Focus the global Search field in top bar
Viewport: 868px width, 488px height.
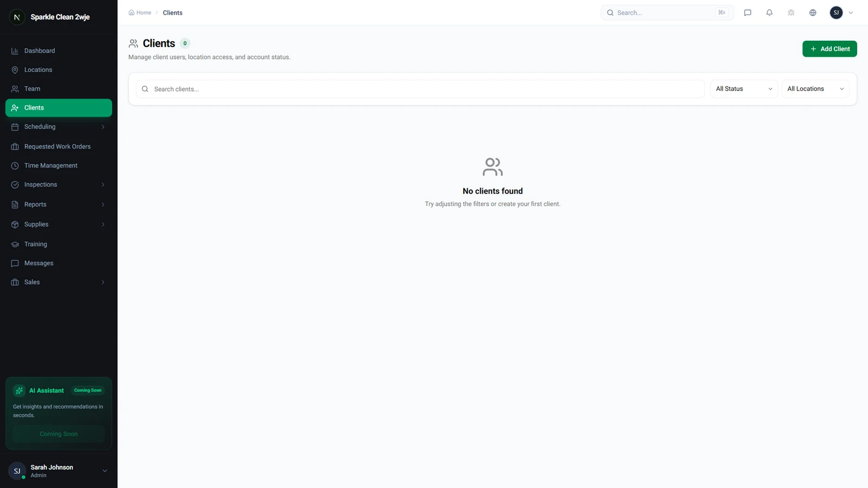point(667,12)
